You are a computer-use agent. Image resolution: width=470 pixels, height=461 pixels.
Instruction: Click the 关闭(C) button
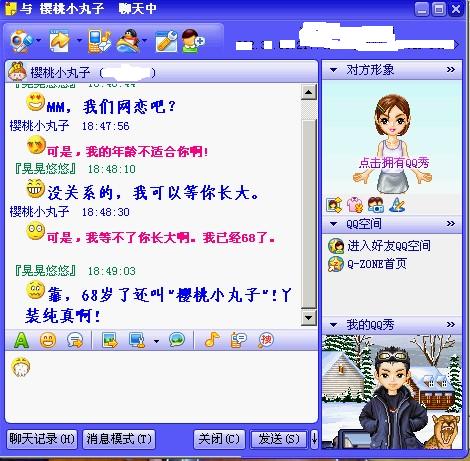pyautogui.click(x=219, y=439)
